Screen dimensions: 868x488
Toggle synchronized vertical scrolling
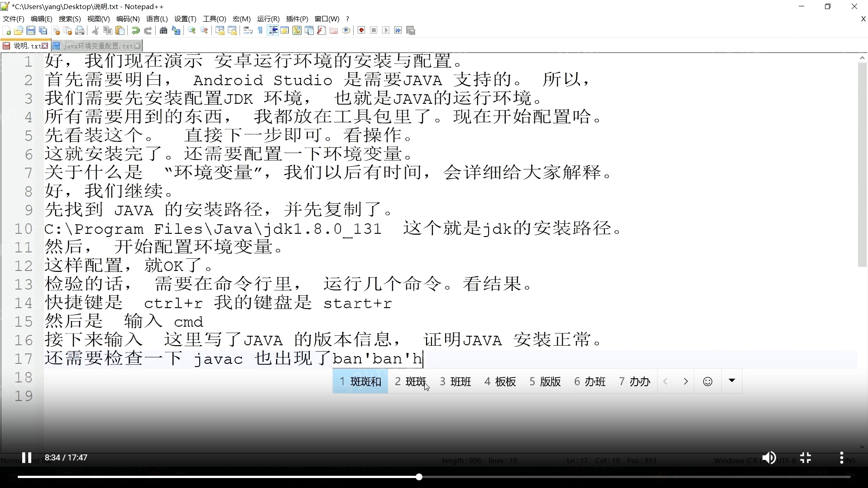click(x=220, y=30)
